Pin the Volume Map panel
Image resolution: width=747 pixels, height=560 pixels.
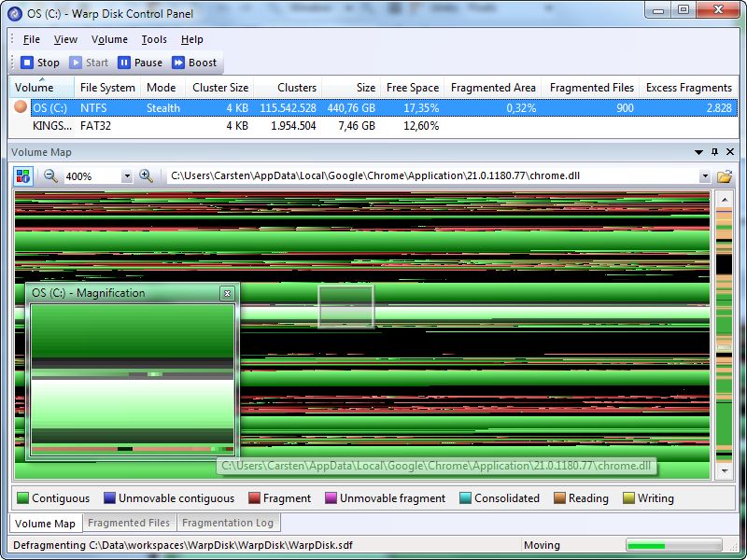(x=714, y=152)
